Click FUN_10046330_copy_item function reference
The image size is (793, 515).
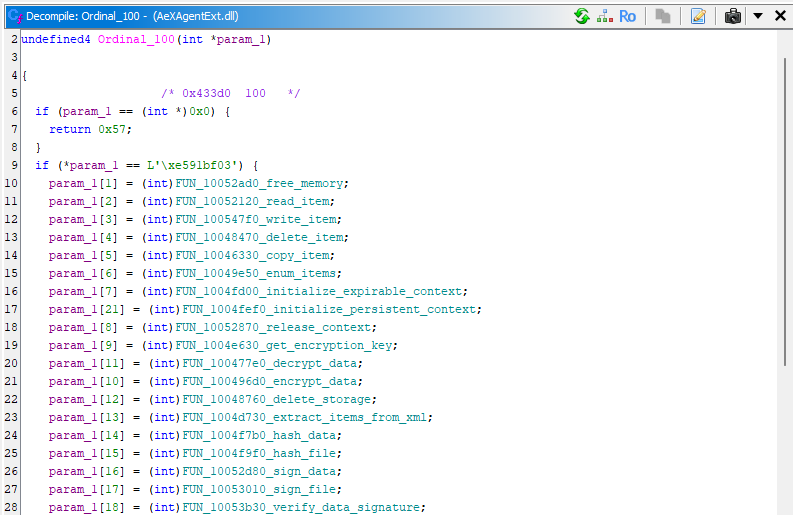[253, 255]
